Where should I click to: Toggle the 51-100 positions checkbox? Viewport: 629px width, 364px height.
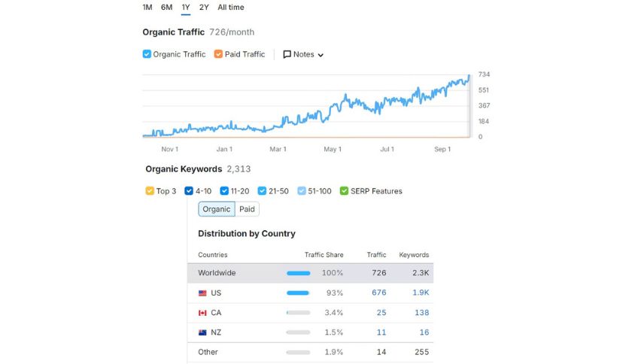(302, 191)
